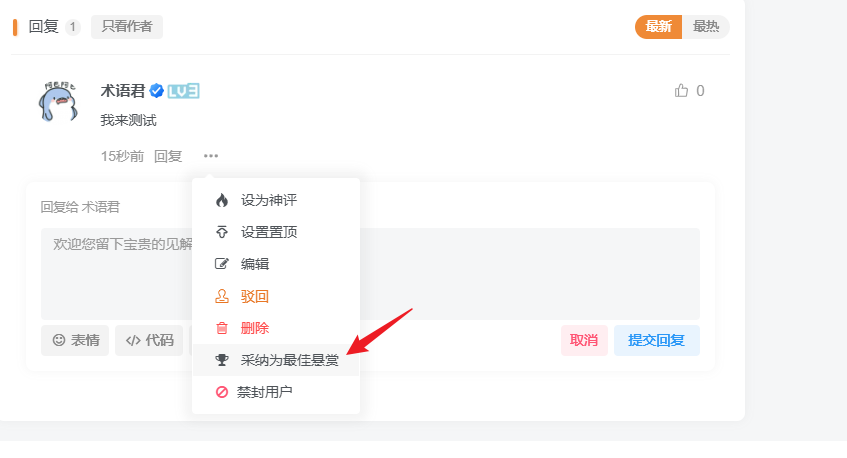The height and width of the screenshot is (458, 847).
Task: Click the pin-to-top icon for 设置置顶
Action: (222, 232)
